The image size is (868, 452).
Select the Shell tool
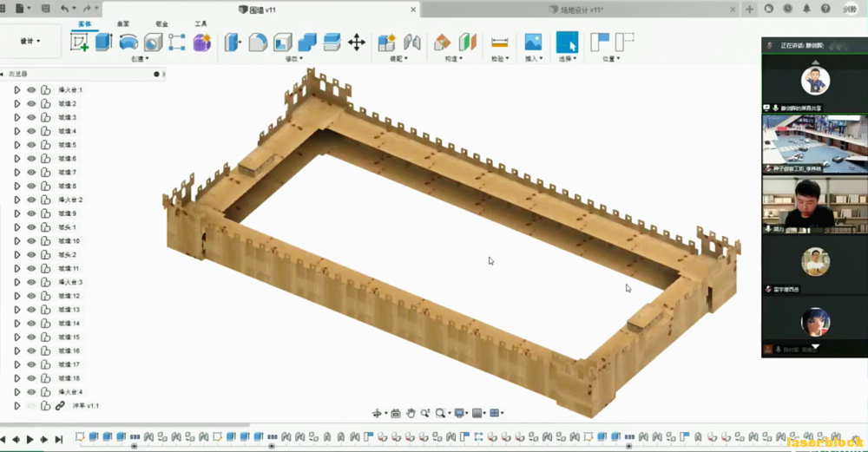click(x=282, y=43)
